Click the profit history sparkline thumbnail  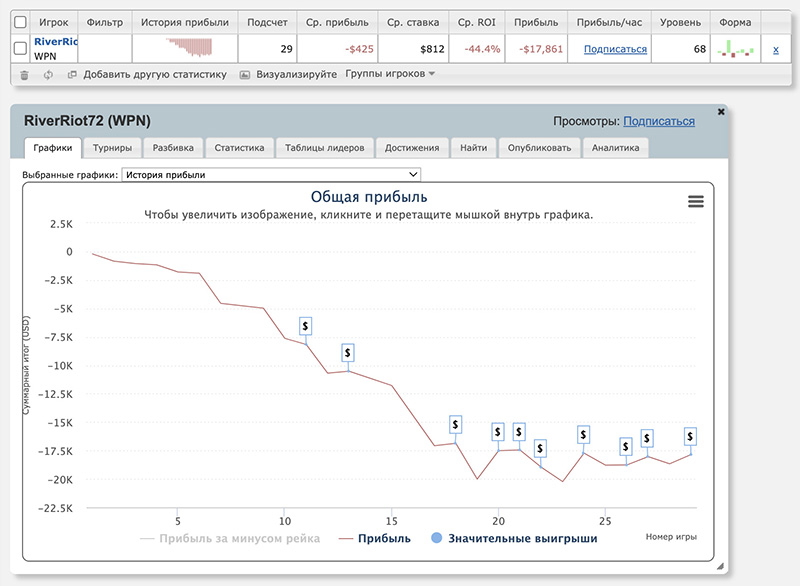click(x=190, y=47)
